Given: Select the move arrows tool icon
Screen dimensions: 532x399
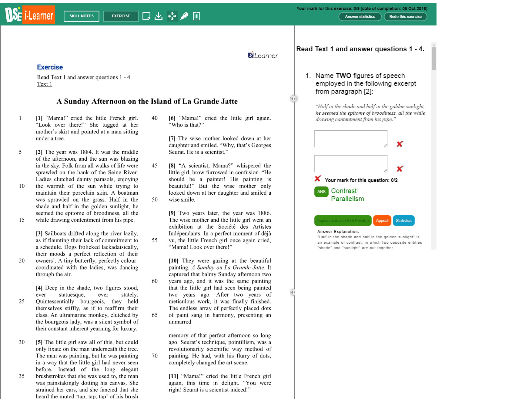Looking at the screenshot, I should click(x=172, y=16).
